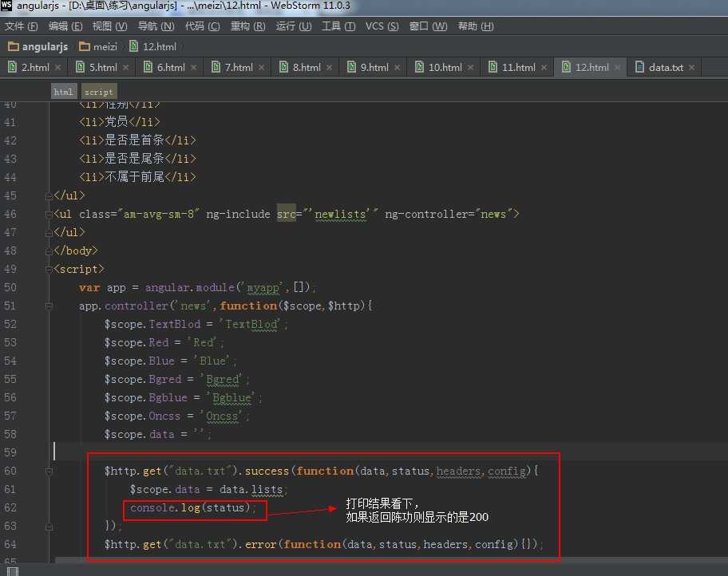Click the 12.html breadcrumb item
The image size is (728, 576).
pos(152,47)
